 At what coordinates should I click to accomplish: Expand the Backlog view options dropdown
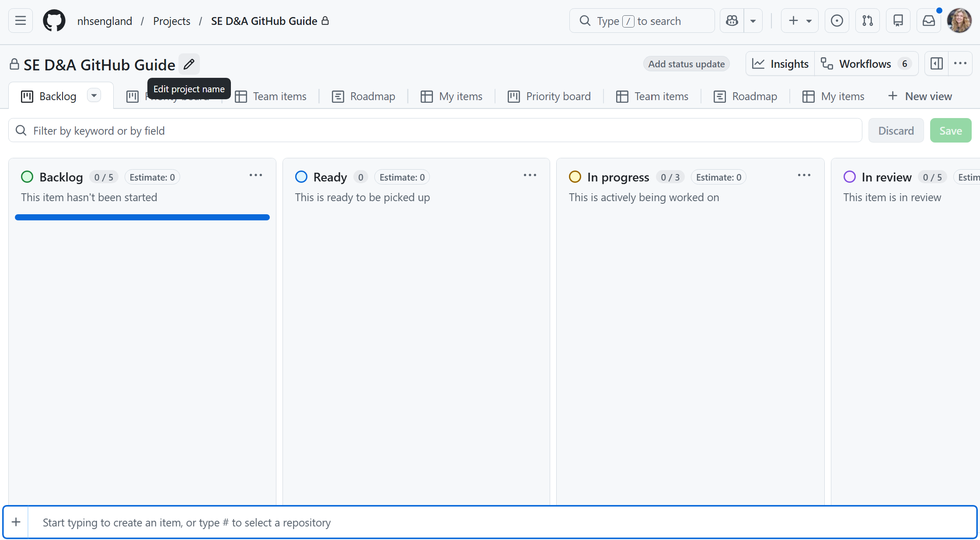[94, 95]
